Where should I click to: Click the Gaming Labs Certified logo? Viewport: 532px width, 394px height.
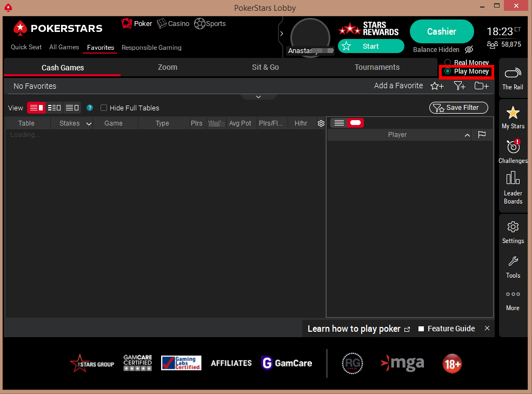tap(181, 363)
